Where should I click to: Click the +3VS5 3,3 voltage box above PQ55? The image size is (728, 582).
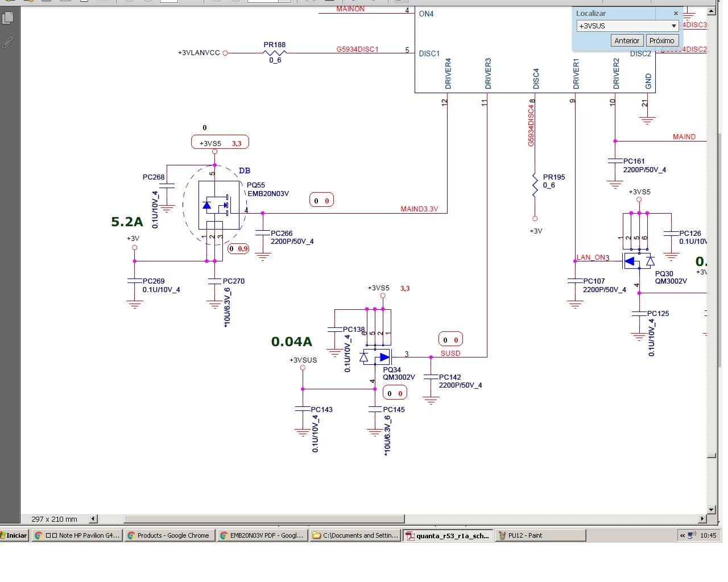(220, 143)
